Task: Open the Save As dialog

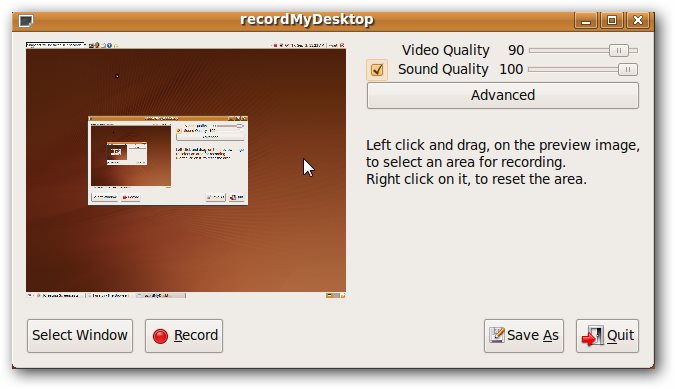Action: (x=524, y=336)
